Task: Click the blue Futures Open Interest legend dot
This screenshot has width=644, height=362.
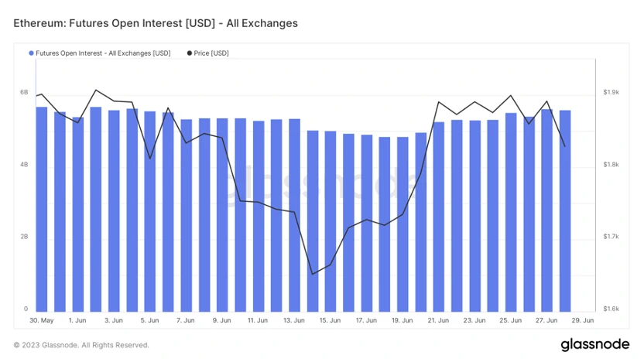Action: tap(32, 53)
